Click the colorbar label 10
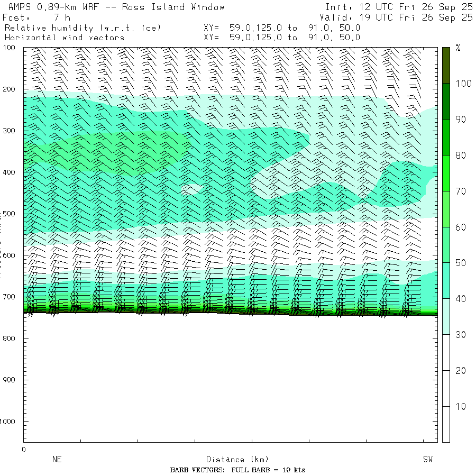Screen dimensions: 476x476 [461, 407]
